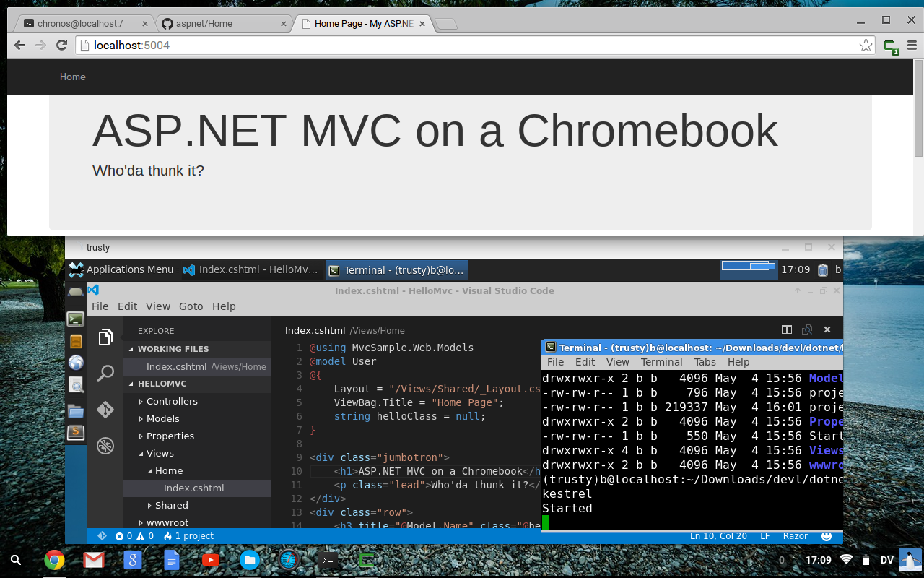Click 'Ln 10, Col 20' in status bar
The height and width of the screenshot is (578, 924).
pos(718,536)
